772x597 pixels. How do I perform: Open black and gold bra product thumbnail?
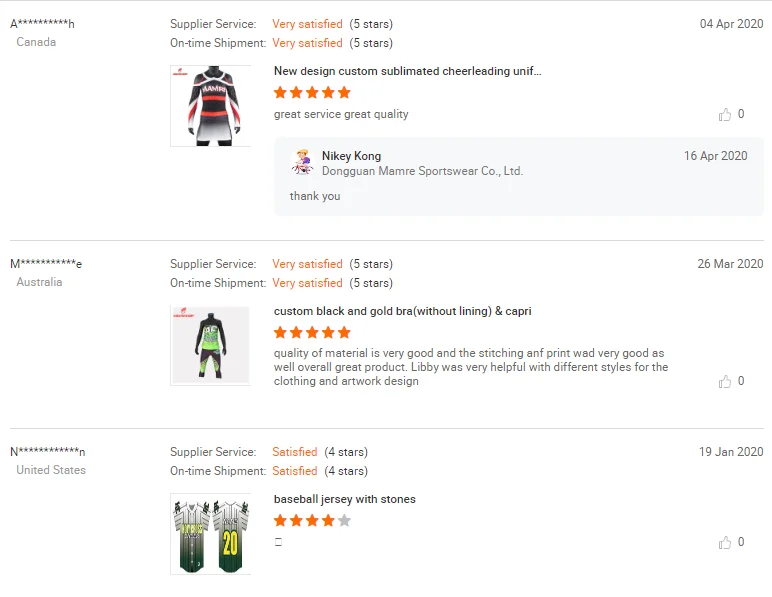[210, 345]
